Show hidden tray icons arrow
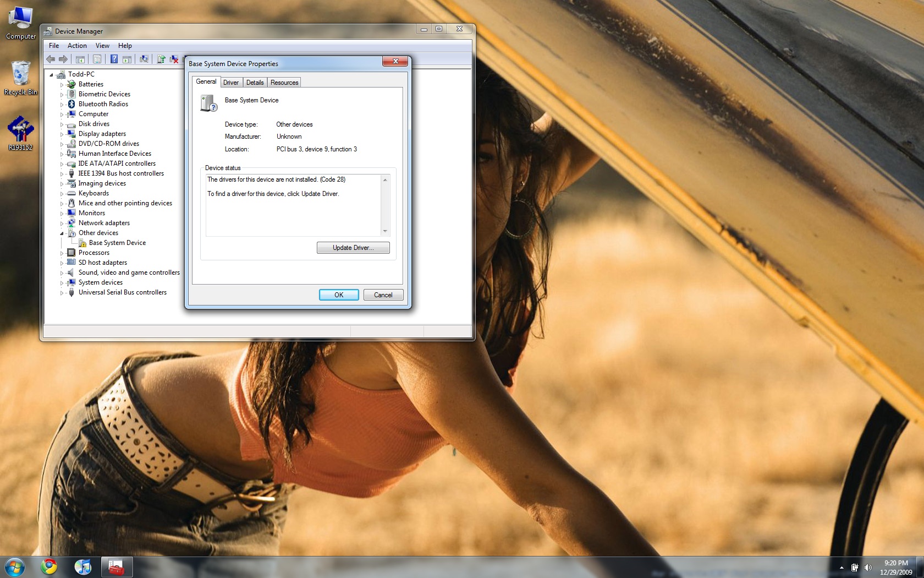924x578 pixels. coord(841,568)
